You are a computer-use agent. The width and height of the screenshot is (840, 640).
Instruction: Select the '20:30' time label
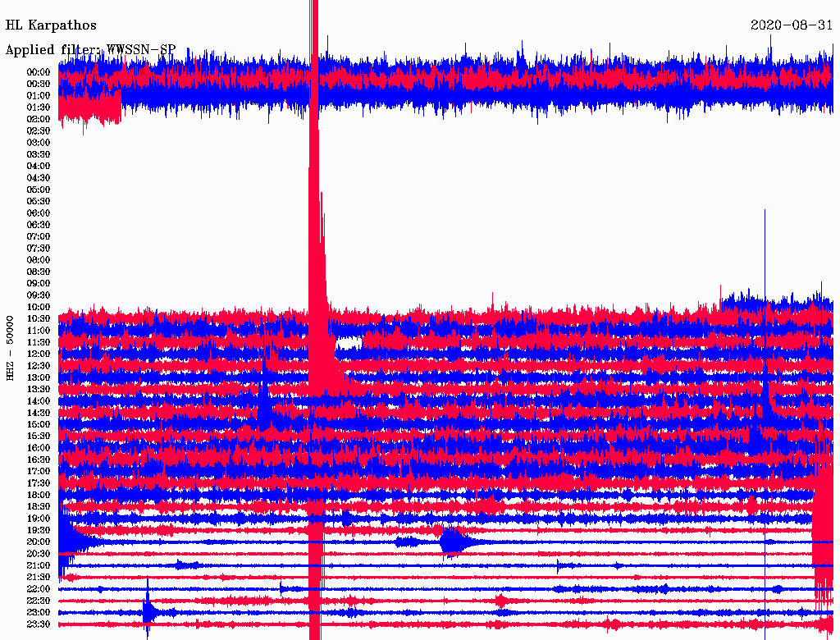39,554
